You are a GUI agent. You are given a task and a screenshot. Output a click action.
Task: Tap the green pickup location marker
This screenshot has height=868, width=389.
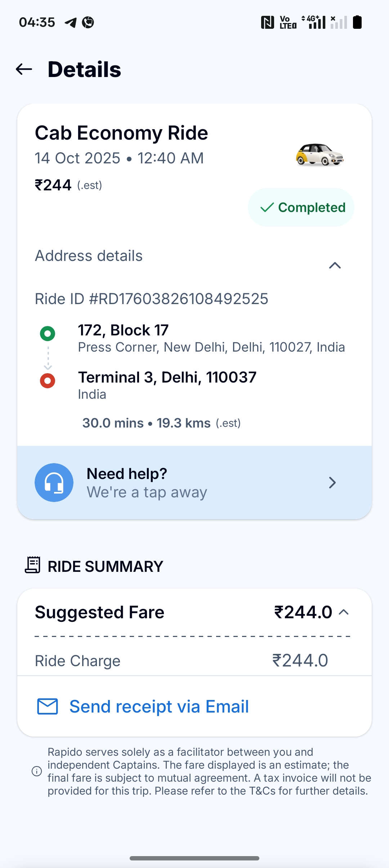click(x=48, y=333)
